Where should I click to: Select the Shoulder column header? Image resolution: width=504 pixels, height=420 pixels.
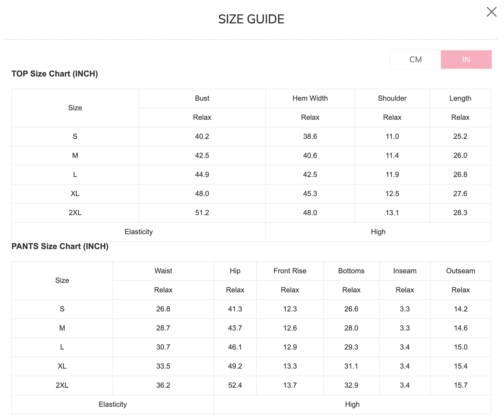(392, 98)
